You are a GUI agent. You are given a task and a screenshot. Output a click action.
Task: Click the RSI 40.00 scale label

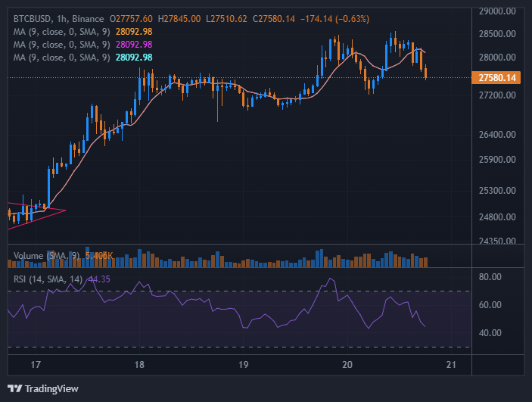click(x=490, y=333)
